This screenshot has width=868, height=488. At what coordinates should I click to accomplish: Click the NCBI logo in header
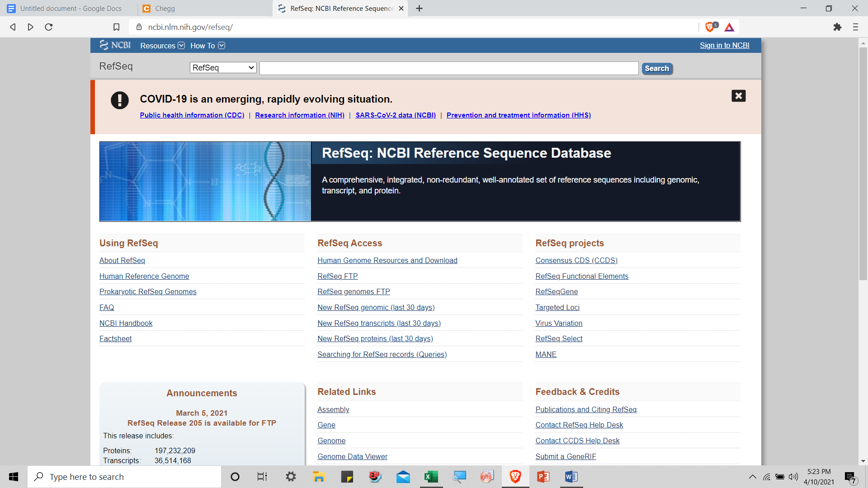click(115, 45)
